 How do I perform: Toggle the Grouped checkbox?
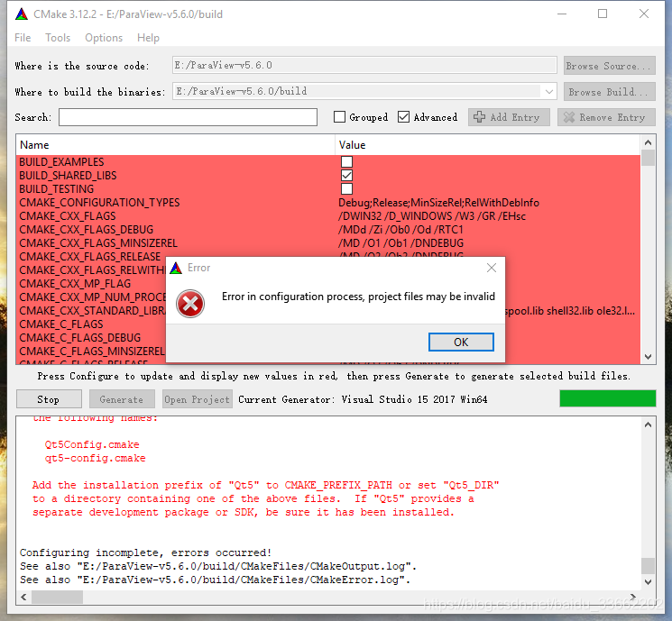[x=339, y=117]
